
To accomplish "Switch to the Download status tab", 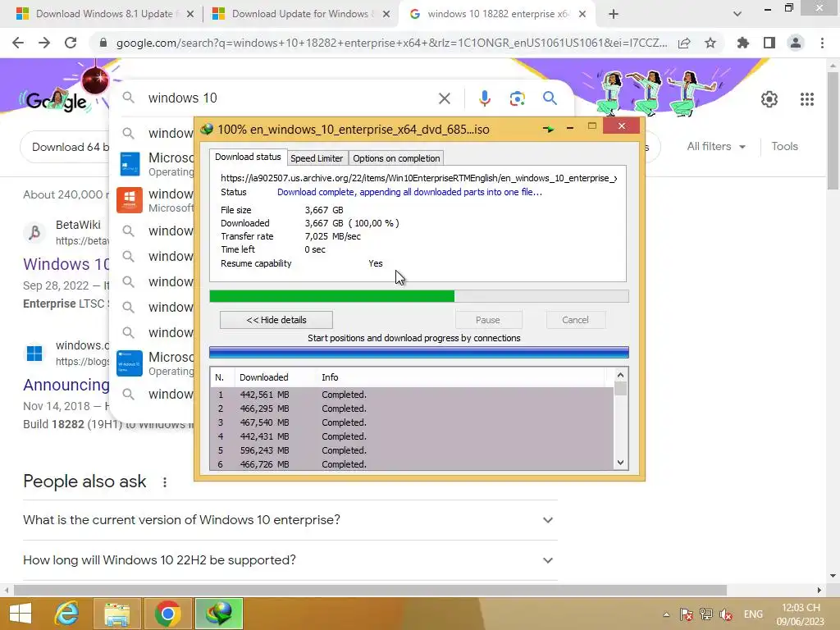I will point(248,157).
